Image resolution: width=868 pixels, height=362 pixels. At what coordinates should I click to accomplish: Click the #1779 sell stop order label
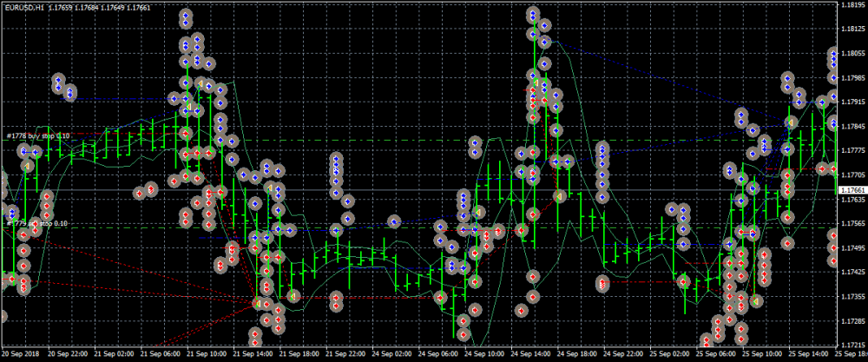tap(36, 223)
